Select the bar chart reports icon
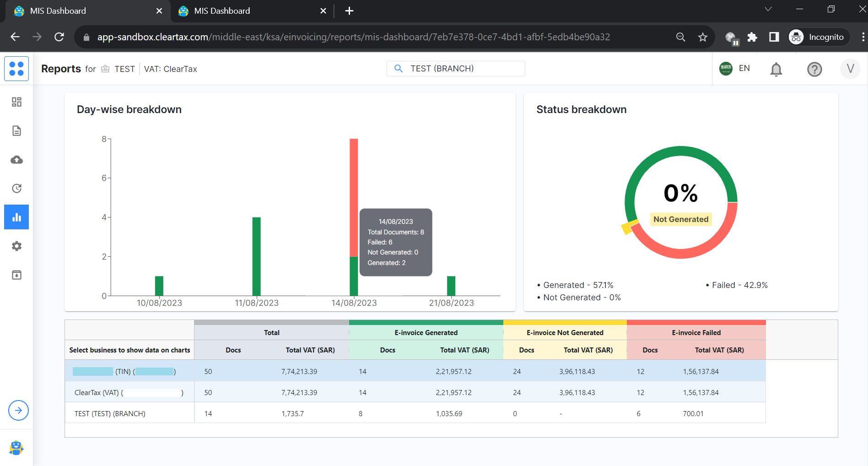 16,217
